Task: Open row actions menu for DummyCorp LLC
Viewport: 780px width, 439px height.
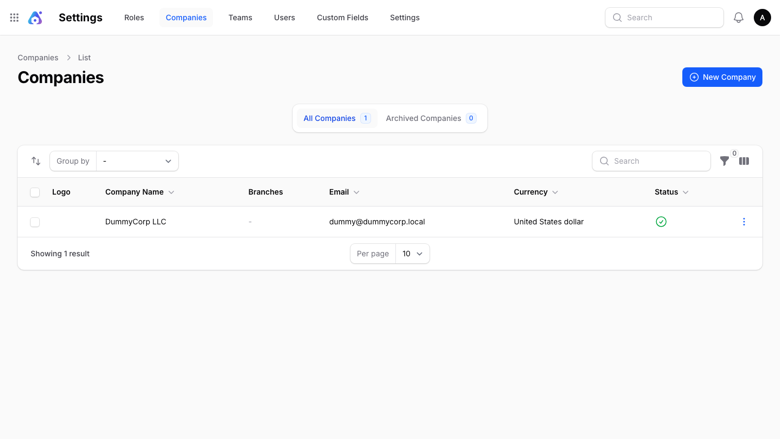Action: [744, 222]
